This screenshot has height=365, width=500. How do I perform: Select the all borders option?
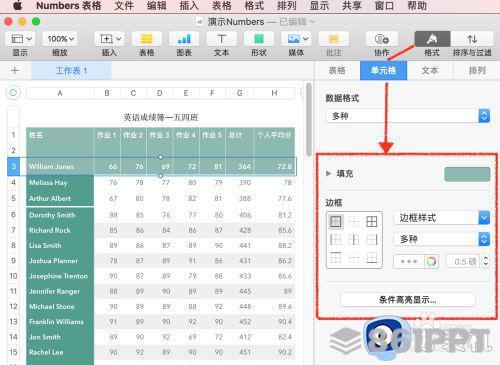coord(371,221)
